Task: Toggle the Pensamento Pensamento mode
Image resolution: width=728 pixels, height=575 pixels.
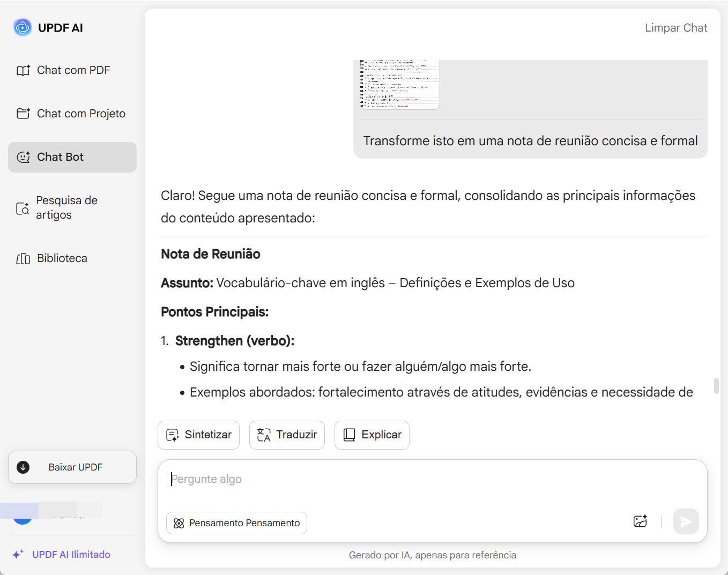Action: coord(237,523)
